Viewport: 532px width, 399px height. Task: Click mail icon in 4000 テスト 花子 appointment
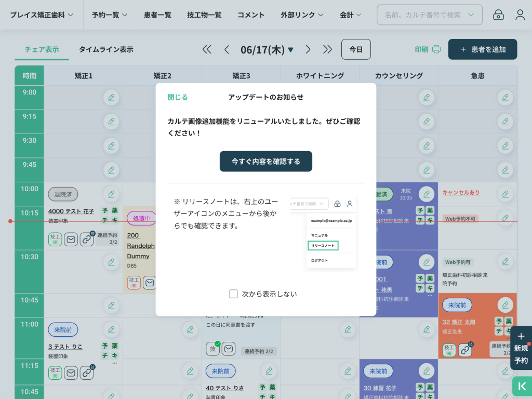pos(71,239)
